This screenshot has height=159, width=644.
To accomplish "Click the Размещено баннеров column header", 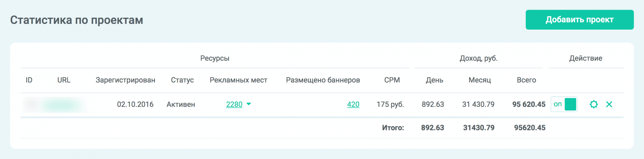I will click(323, 80).
